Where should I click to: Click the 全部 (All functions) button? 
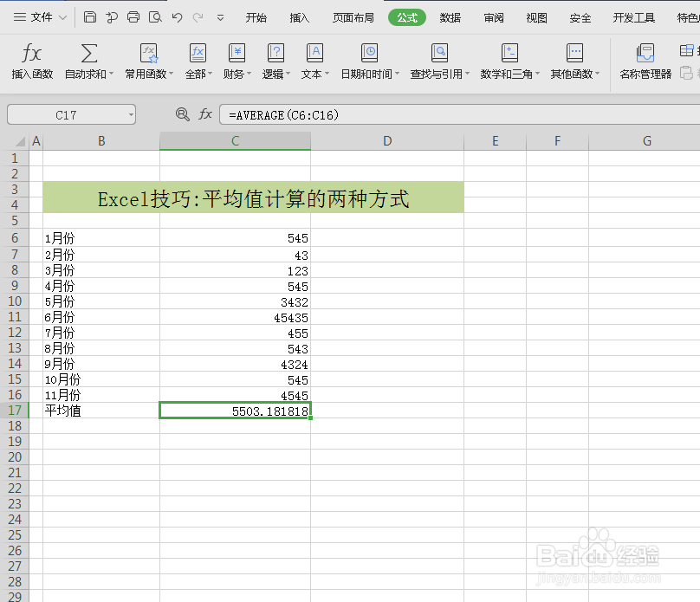pyautogui.click(x=197, y=59)
